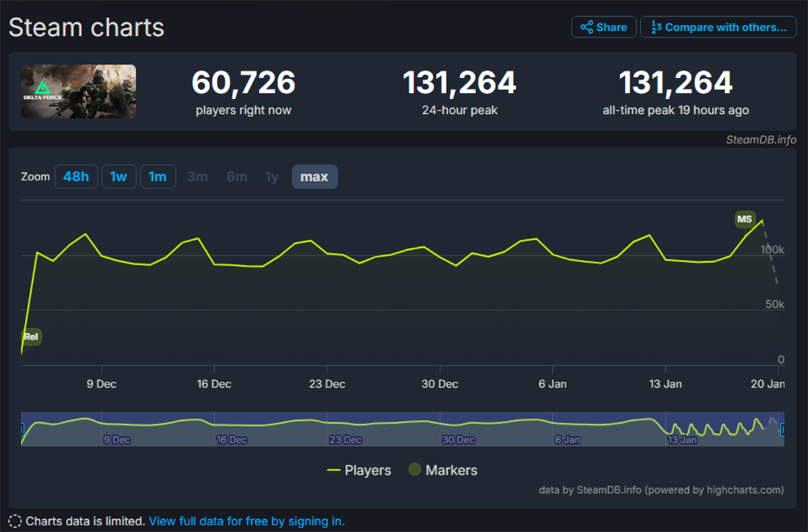
Task: Click the SteamDB.info attribution link
Action: tap(760, 140)
